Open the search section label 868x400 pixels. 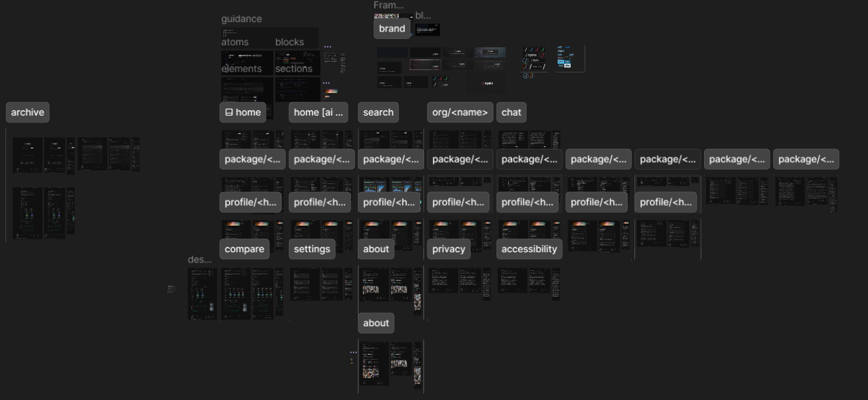point(378,113)
